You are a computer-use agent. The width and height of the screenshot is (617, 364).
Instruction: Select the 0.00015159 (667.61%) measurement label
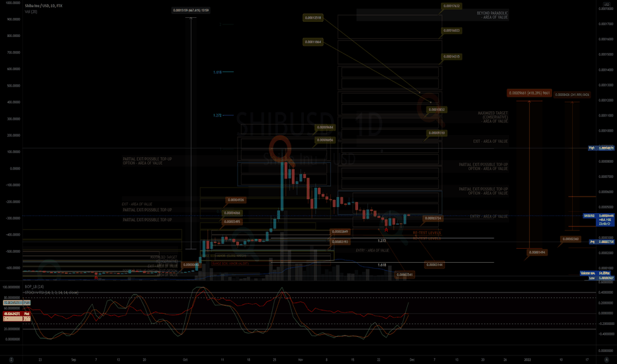[x=191, y=10]
